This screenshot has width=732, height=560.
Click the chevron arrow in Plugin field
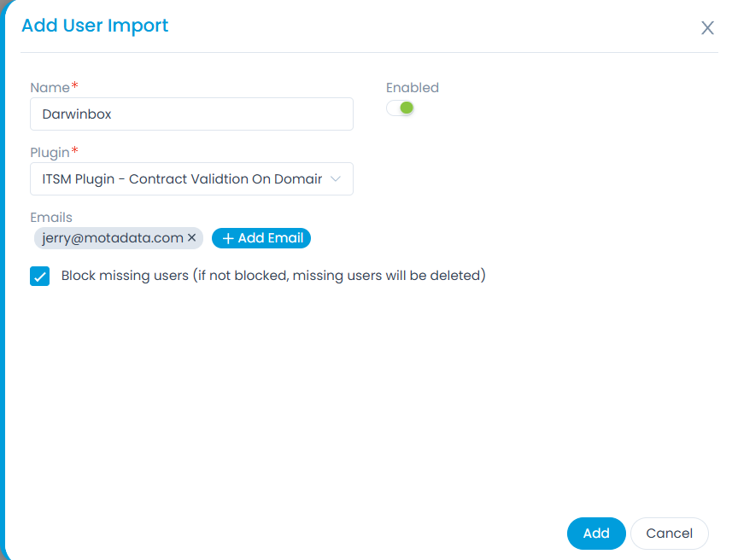tap(336, 179)
